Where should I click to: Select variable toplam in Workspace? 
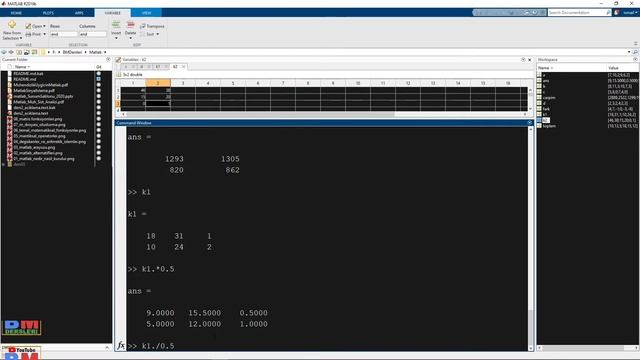tap(549, 126)
